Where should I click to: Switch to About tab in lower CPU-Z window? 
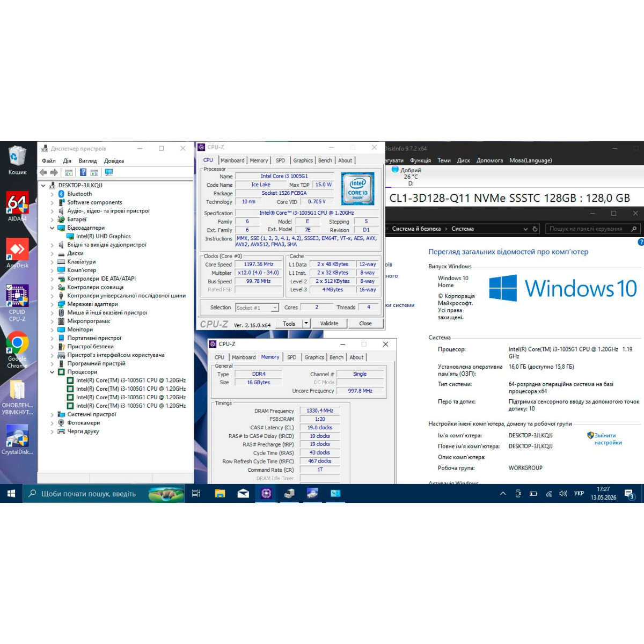(356, 357)
